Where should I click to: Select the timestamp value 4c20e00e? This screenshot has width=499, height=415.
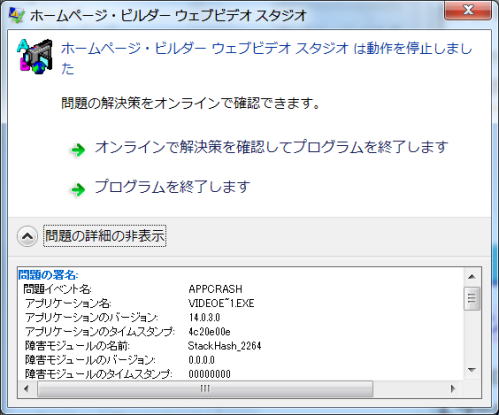point(209,332)
